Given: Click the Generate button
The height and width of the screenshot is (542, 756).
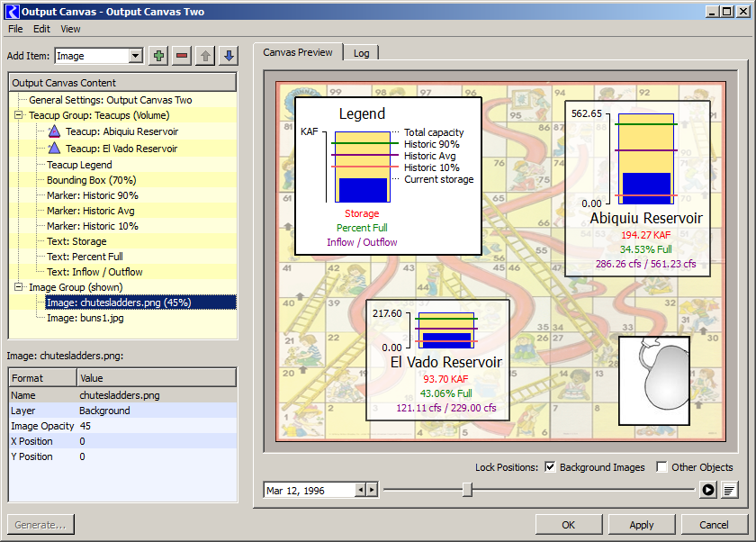Looking at the screenshot, I should [x=40, y=525].
